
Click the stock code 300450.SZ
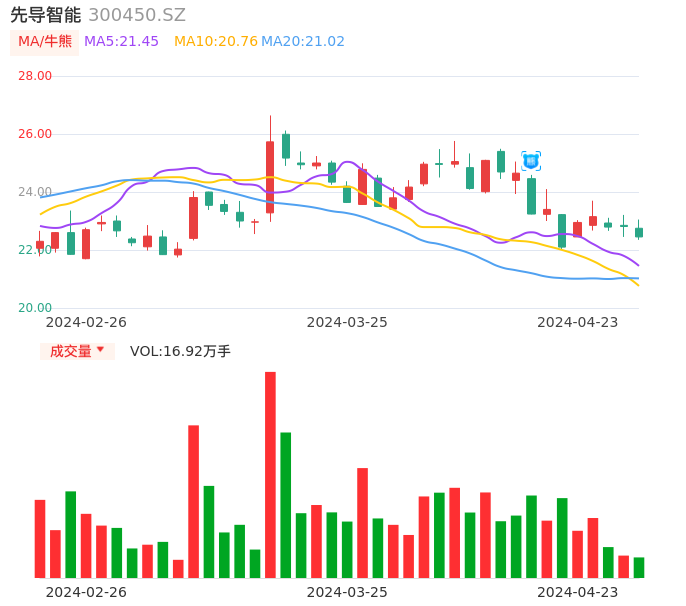(137, 15)
